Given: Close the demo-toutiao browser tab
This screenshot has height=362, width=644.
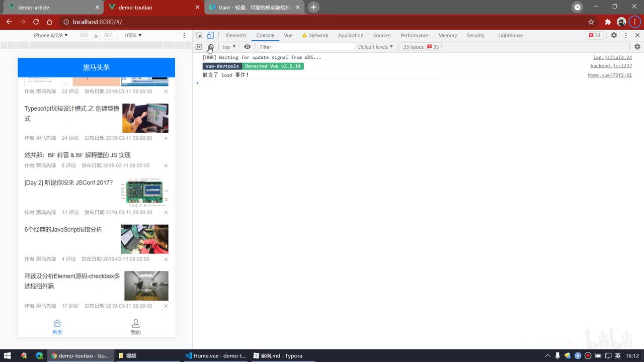Looking at the screenshot, I should tap(197, 8).
